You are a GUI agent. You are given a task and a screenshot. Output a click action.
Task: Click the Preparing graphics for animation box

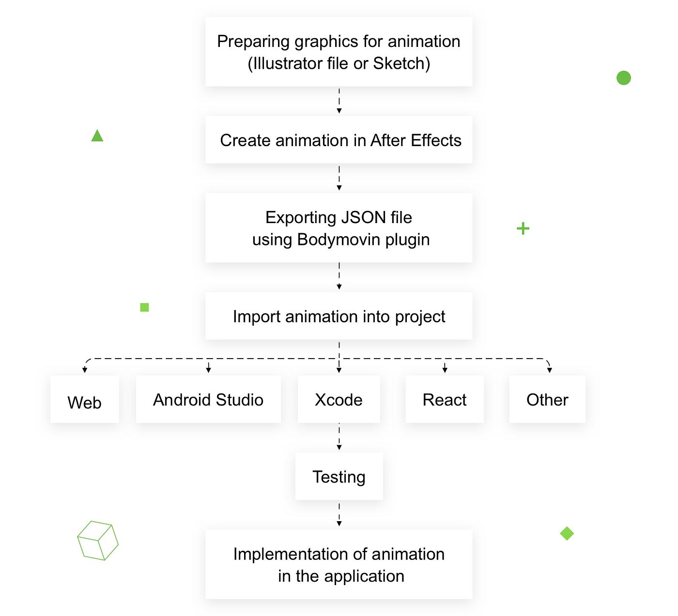coord(339,52)
